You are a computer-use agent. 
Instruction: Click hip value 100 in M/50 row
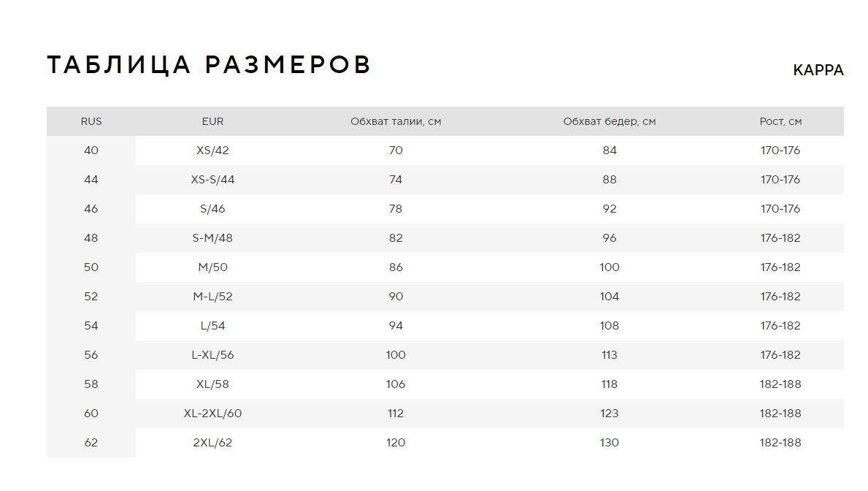[x=609, y=267]
